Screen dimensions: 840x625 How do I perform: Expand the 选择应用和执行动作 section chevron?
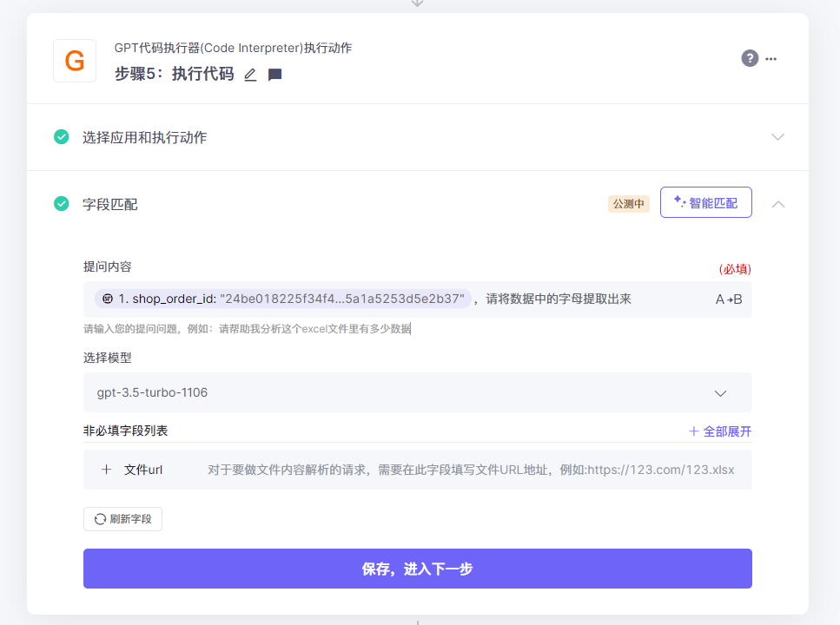tap(777, 137)
